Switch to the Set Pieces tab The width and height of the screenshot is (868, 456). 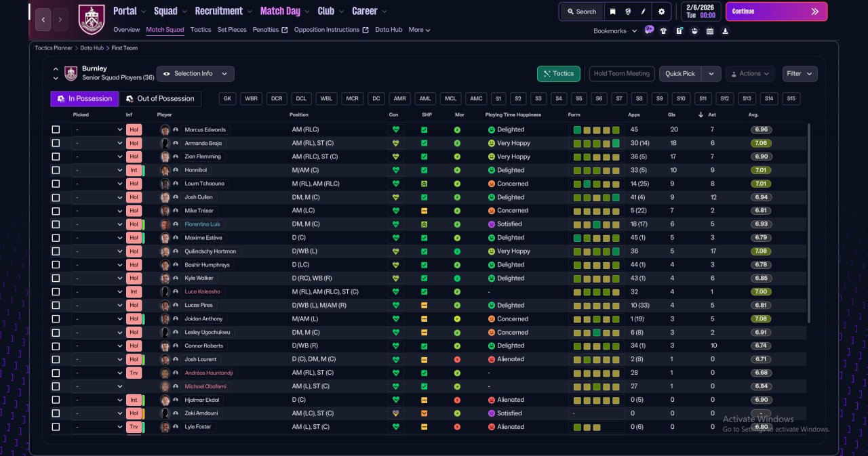coord(232,30)
